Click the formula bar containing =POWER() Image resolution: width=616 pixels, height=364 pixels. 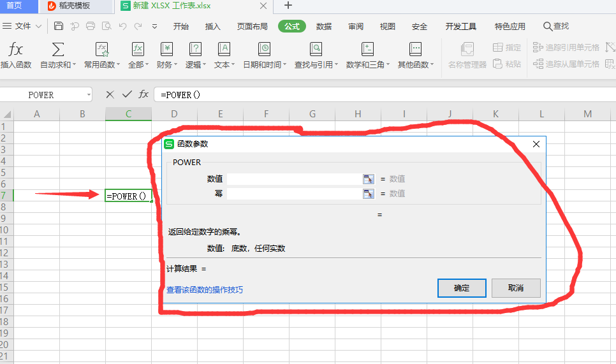point(385,94)
